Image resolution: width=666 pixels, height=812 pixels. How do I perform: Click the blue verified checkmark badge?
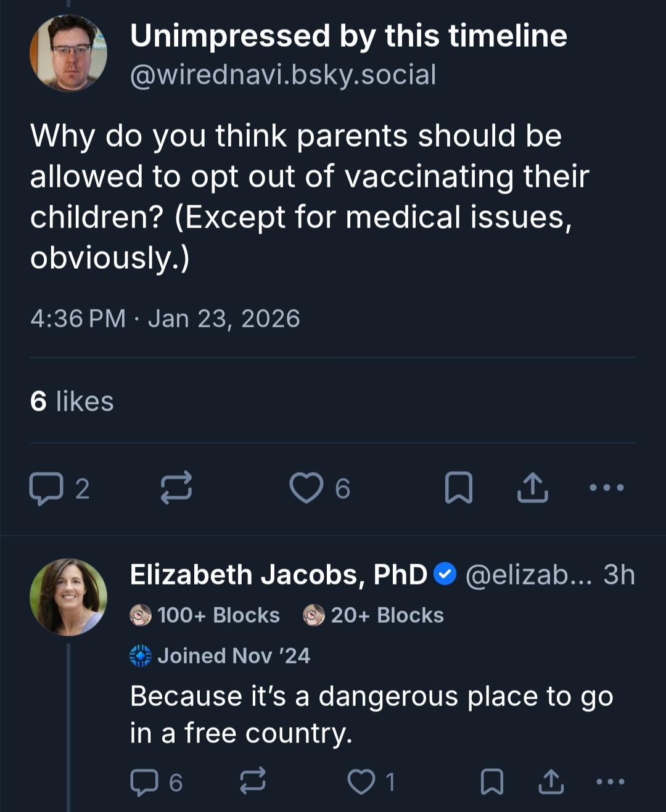point(445,575)
